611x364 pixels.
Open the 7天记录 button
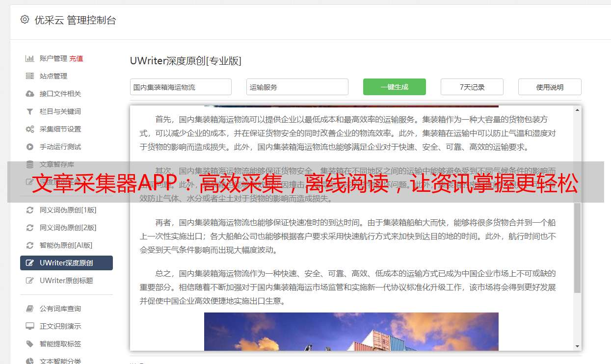[x=472, y=87]
